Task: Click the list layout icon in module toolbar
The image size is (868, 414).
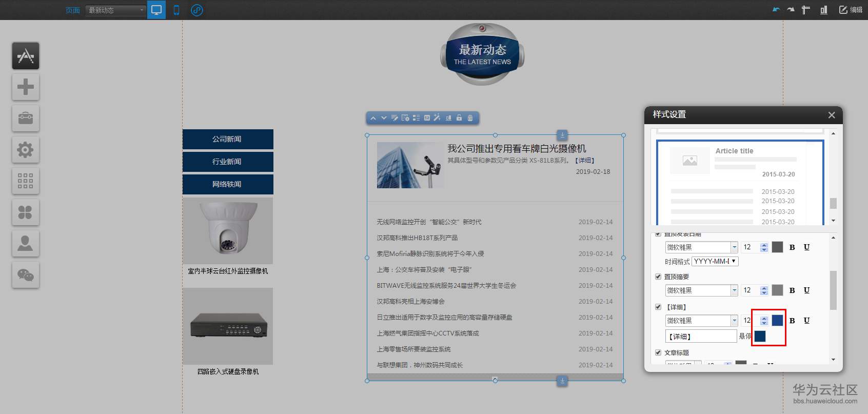Action: pos(416,118)
